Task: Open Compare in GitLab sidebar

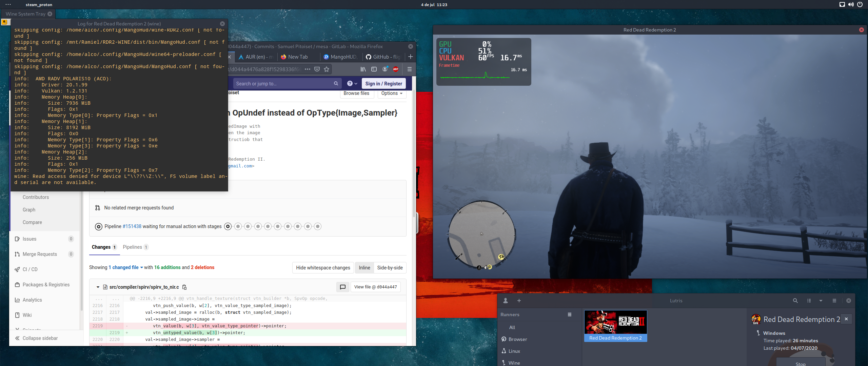Action: (32, 222)
